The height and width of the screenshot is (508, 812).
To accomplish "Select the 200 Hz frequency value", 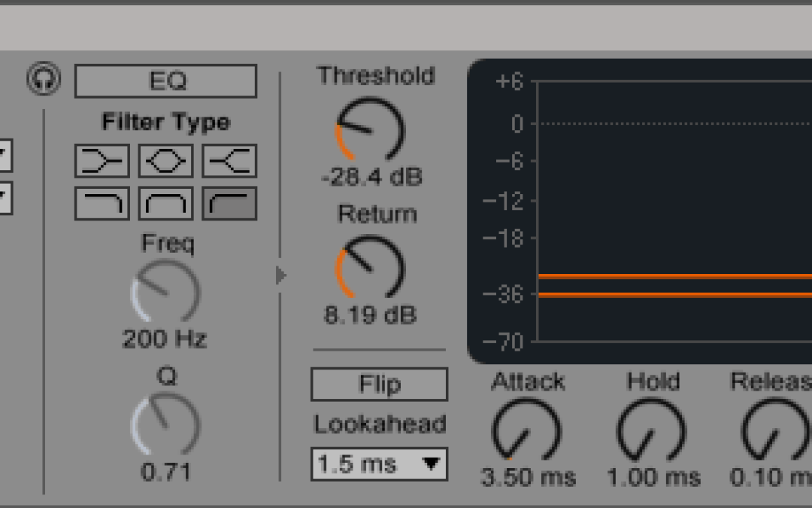I will (x=165, y=339).
